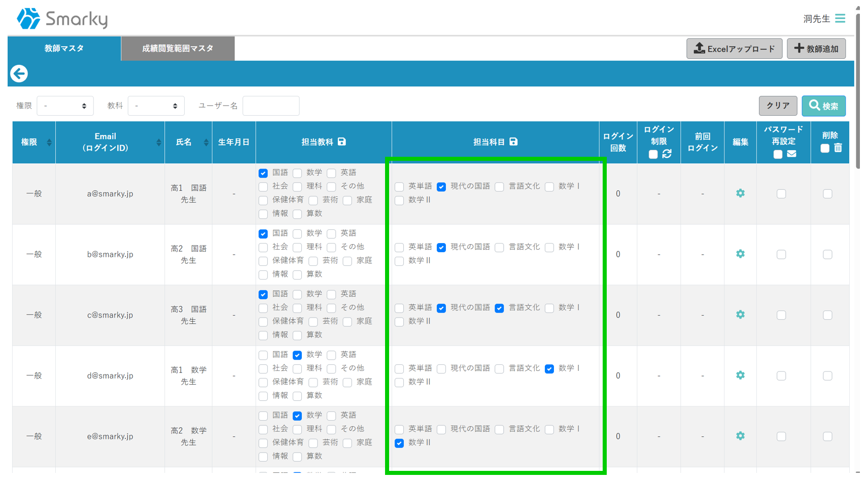868x481 pixels.
Task: Click the back arrow icon
Action: click(x=19, y=74)
